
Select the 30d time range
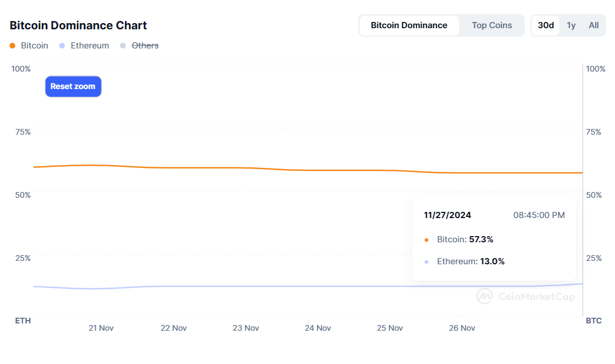coord(546,25)
